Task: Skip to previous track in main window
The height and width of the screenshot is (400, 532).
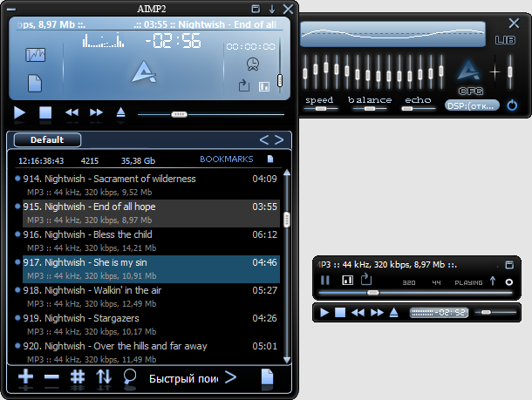Action: 72,112
